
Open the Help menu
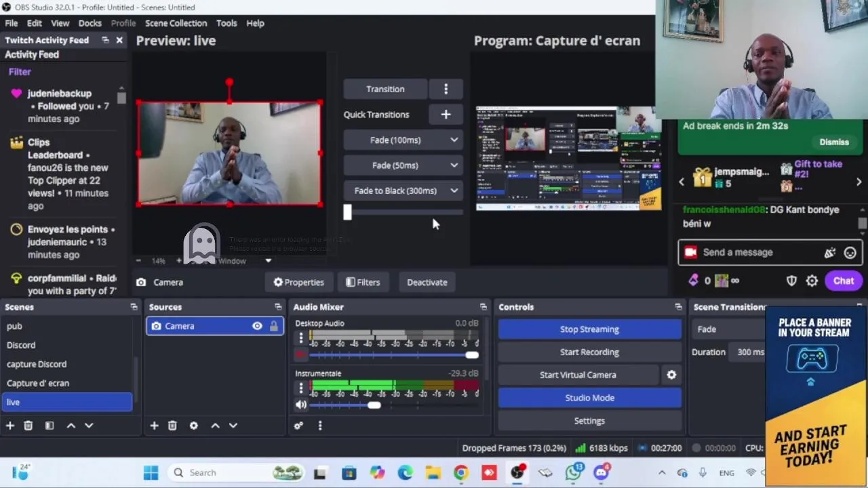255,23
